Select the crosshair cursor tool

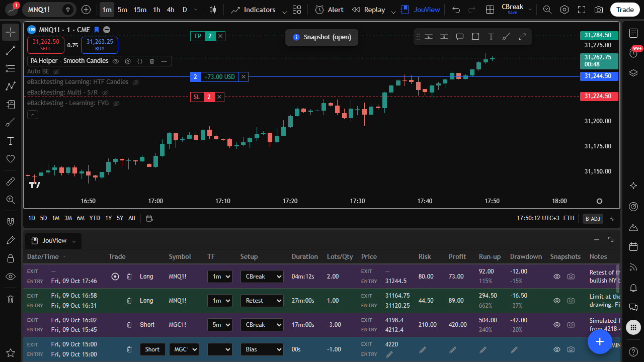(x=11, y=33)
